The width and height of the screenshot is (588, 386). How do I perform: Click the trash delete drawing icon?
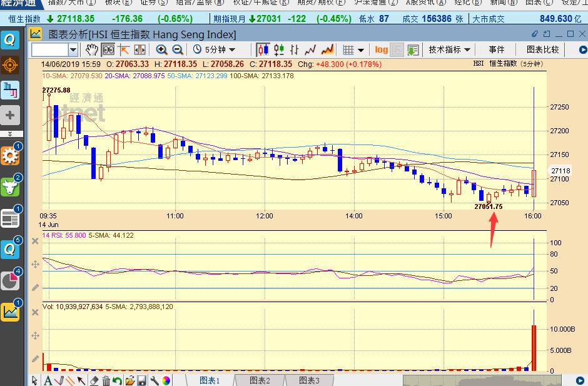pyautogui.click(x=106, y=380)
